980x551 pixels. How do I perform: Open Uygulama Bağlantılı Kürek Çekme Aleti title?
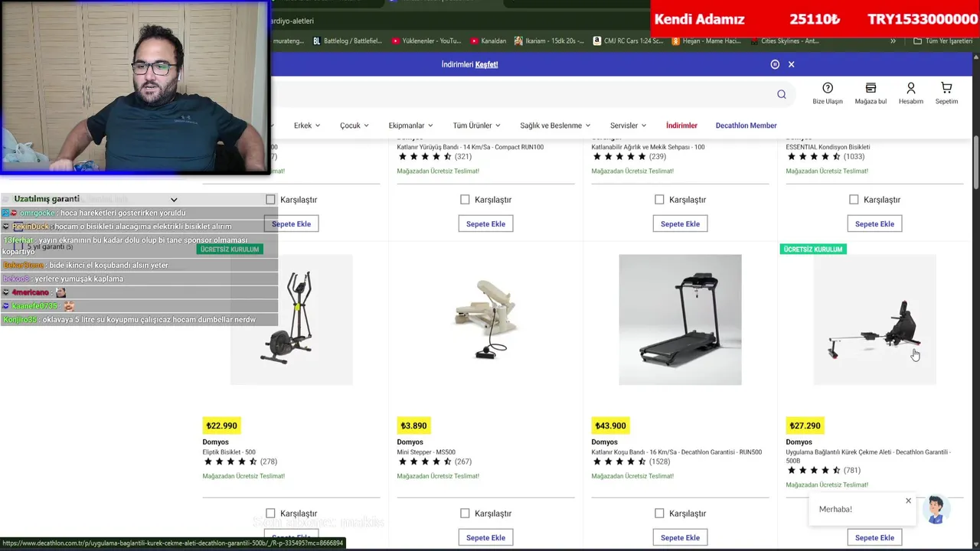868,456
